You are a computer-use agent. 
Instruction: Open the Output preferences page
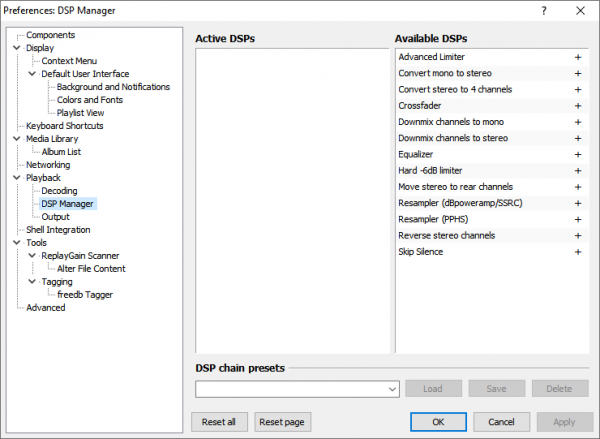point(55,217)
